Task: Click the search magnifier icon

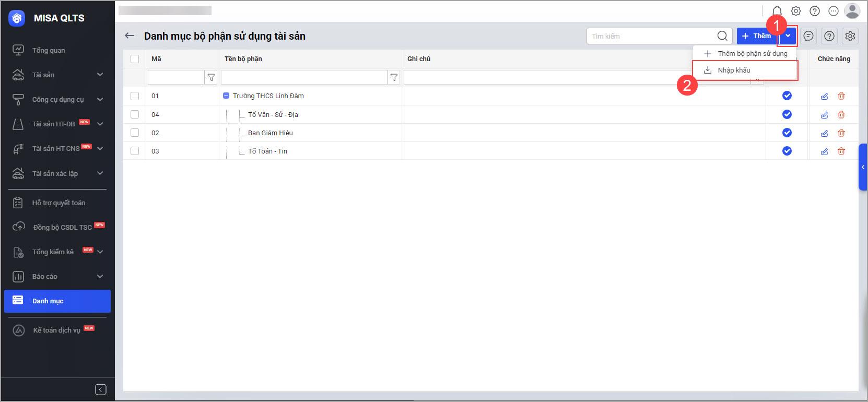Action: coord(722,36)
